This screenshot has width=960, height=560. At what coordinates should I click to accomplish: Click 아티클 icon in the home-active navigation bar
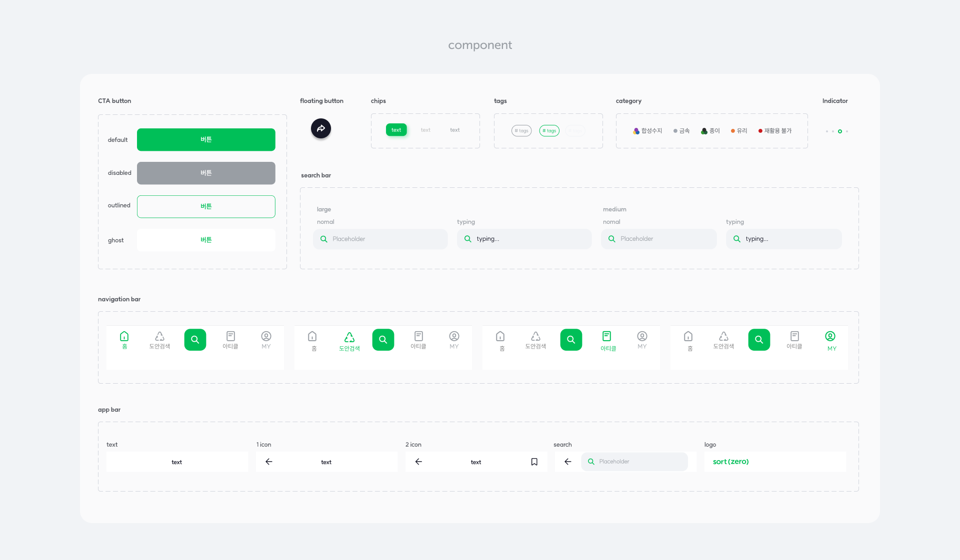pyautogui.click(x=230, y=336)
